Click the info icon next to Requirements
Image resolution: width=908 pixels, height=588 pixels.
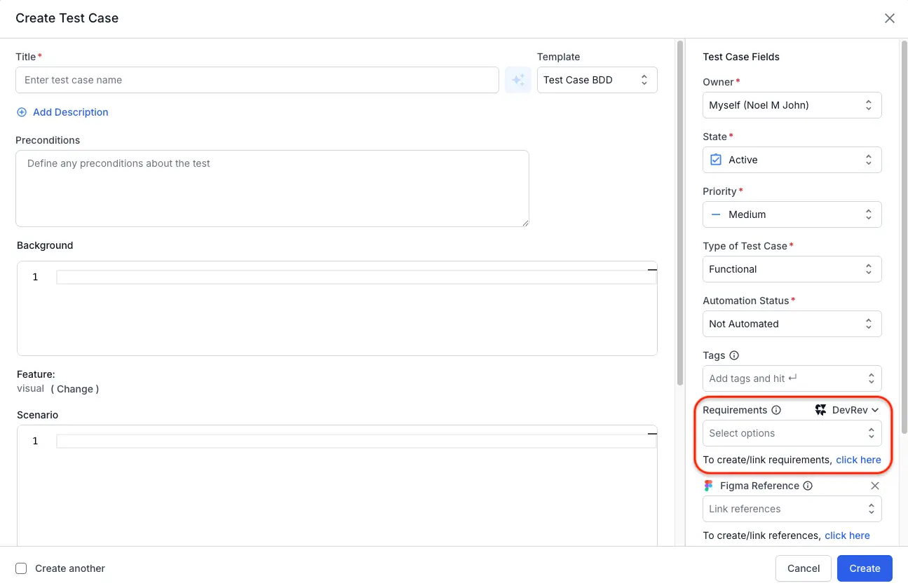(x=775, y=410)
